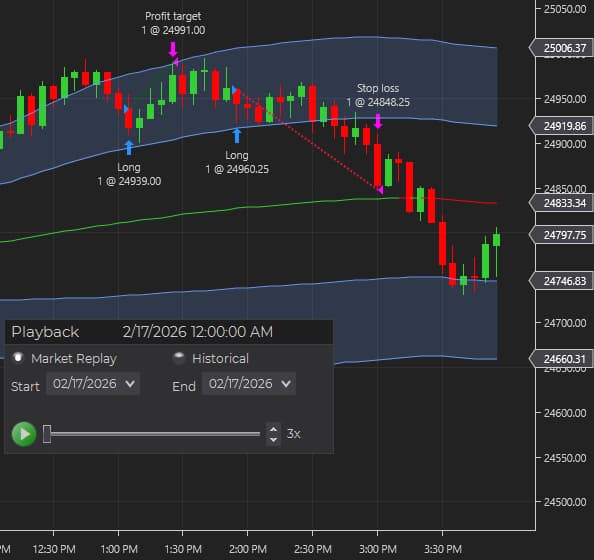The width and height of the screenshot is (594, 560).
Task: Click the 12:30 PM time axis label
Action: point(54,549)
